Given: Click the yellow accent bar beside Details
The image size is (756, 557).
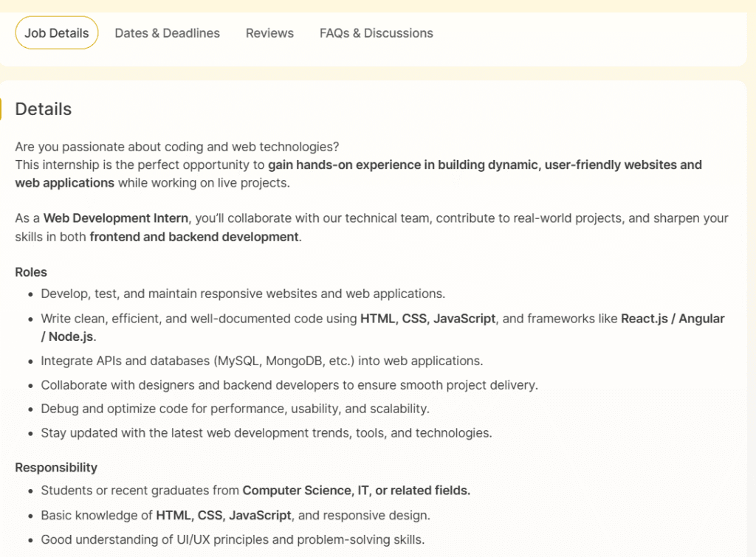Looking at the screenshot, I should tap(1, 108).
